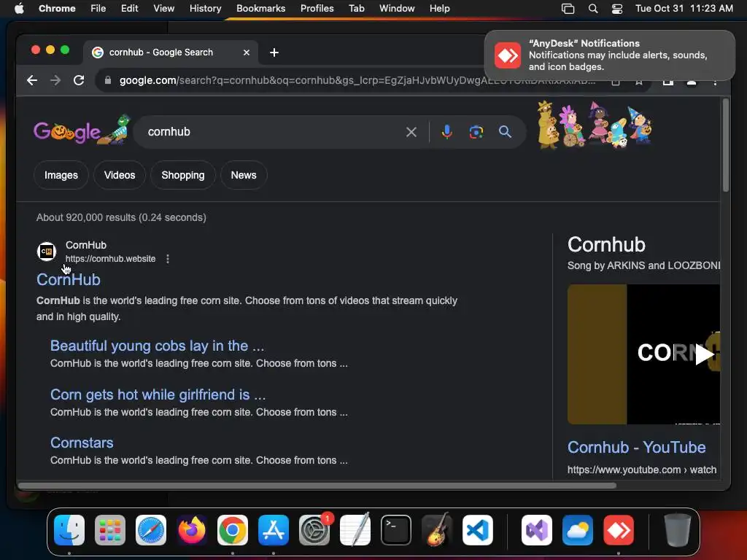Image resolution: width=747 pixels, height=560 pixels.
Task: Open the Help menu
Action: pyautogui.click(x=439, y=9)
